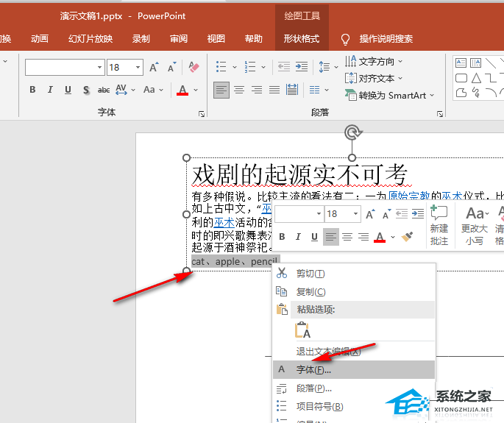Increase list indent level in ribbon
The height and width of the screenshot is (423, 504).
[302, 67]
